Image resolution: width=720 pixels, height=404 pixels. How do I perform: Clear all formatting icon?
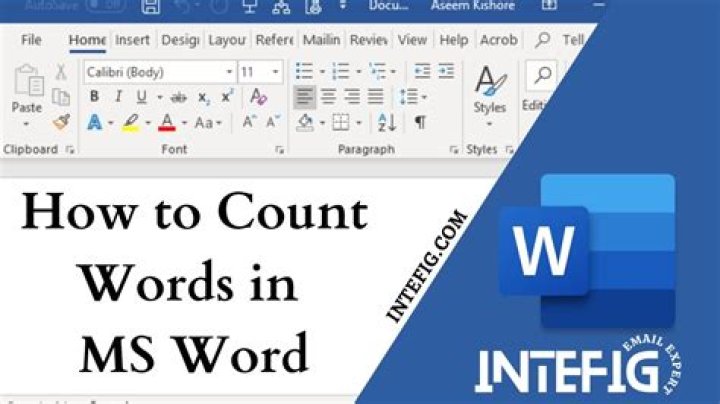(x=259, y=96)
